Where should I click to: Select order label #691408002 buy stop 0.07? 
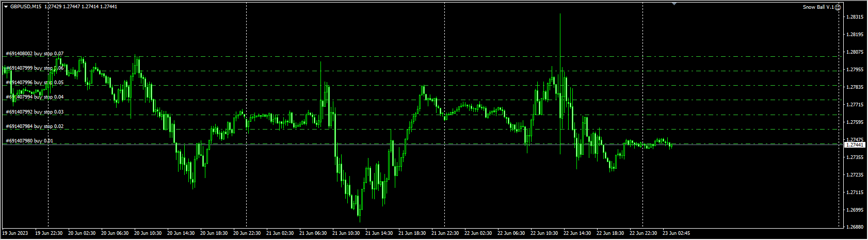point(35,54)
